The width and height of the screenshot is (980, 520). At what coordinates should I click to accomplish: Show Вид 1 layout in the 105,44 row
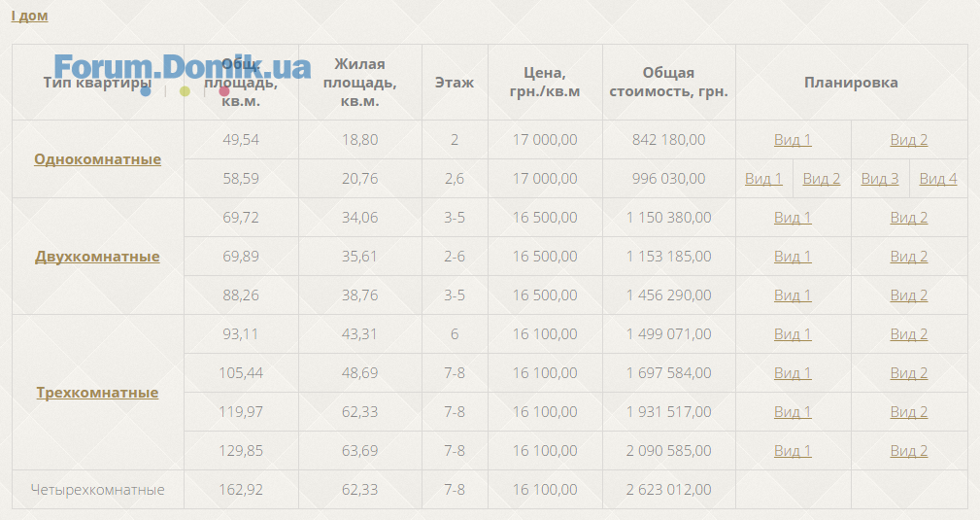(793, 373)
